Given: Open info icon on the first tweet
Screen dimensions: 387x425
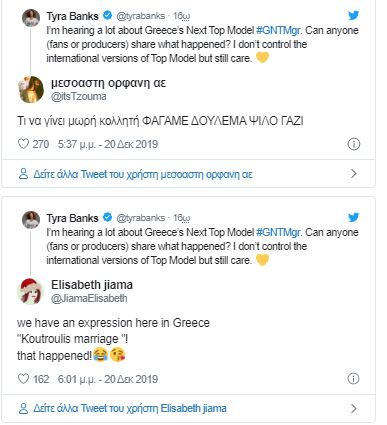Looking at the screenshot, I should click(354, 144).
